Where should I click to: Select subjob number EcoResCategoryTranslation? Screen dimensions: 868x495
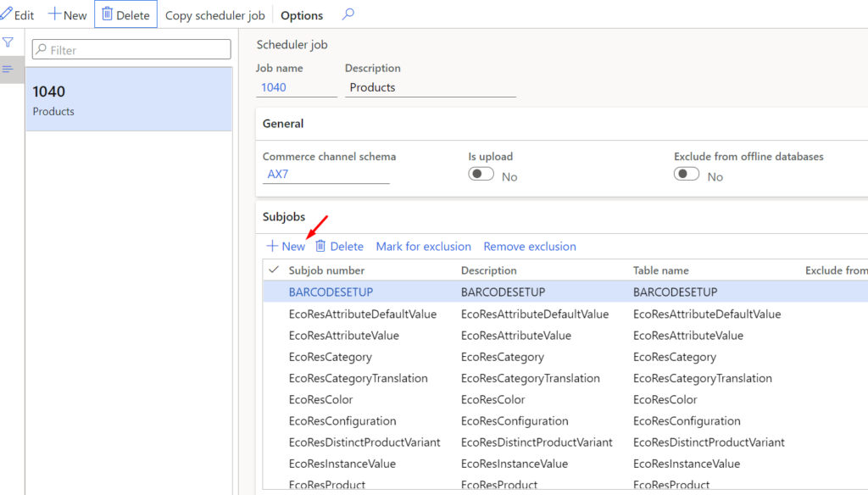(359, 378)
